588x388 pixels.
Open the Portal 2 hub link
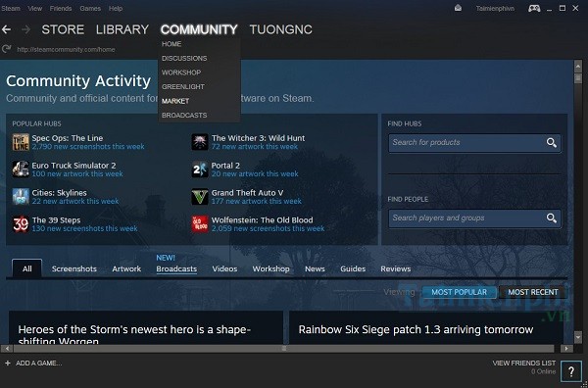click(x=225, y=166)
